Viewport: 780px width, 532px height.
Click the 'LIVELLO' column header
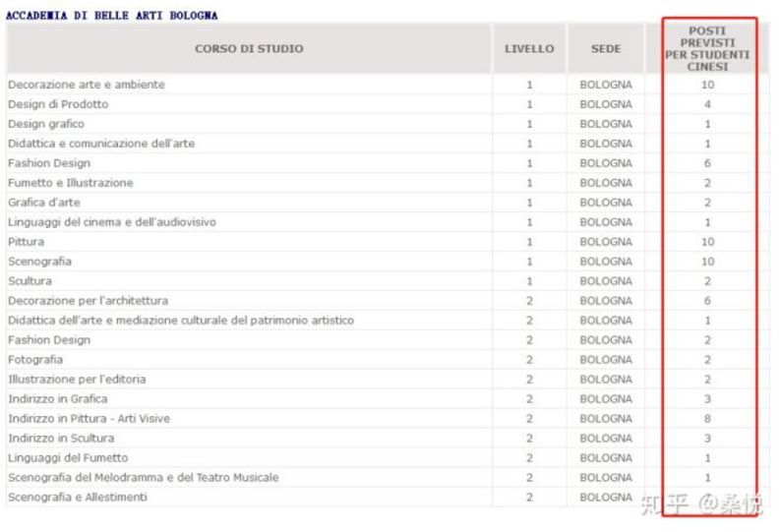pos(529,49)
